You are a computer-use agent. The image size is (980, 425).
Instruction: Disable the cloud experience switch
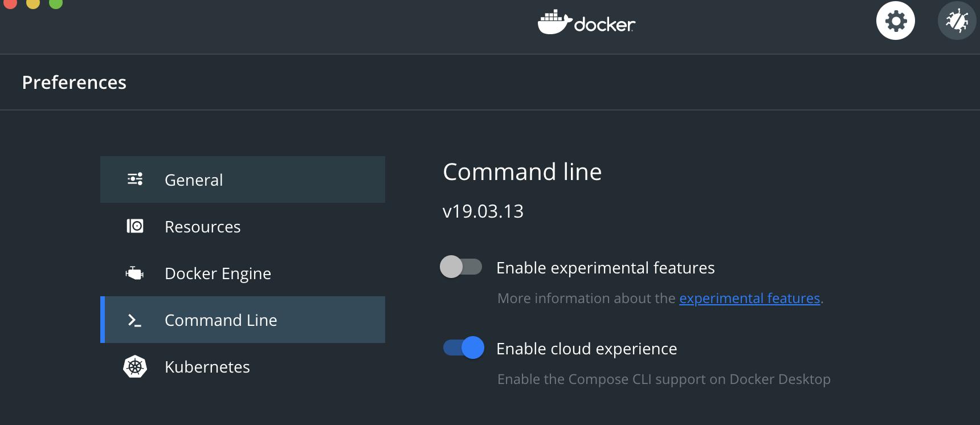[x=464, y=348]
